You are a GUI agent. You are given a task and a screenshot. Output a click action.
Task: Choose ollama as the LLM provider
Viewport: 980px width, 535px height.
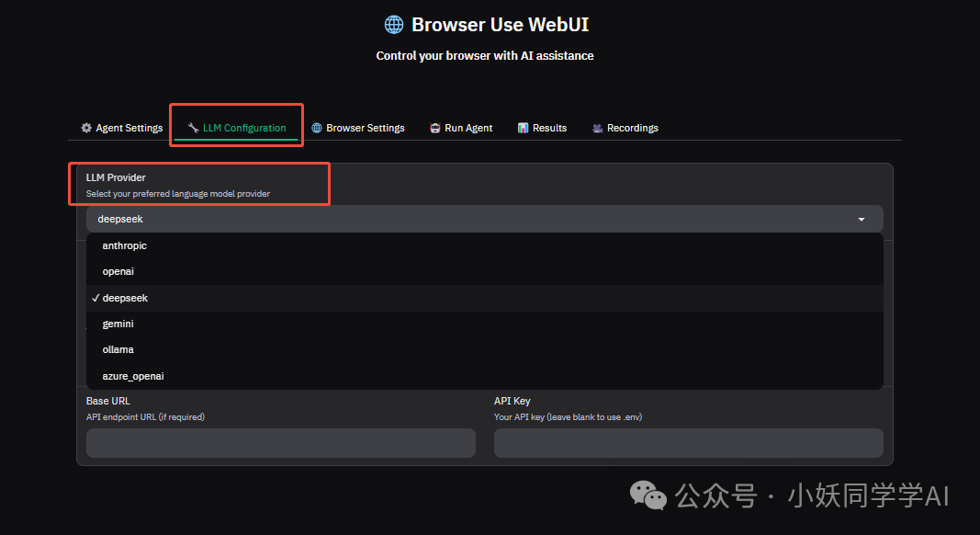[x=484, y=350]
